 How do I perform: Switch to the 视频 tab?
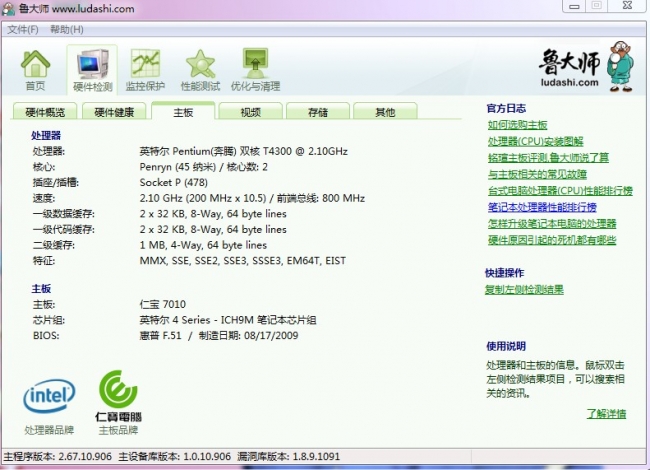pyautogui.click(x=250, y=112)
